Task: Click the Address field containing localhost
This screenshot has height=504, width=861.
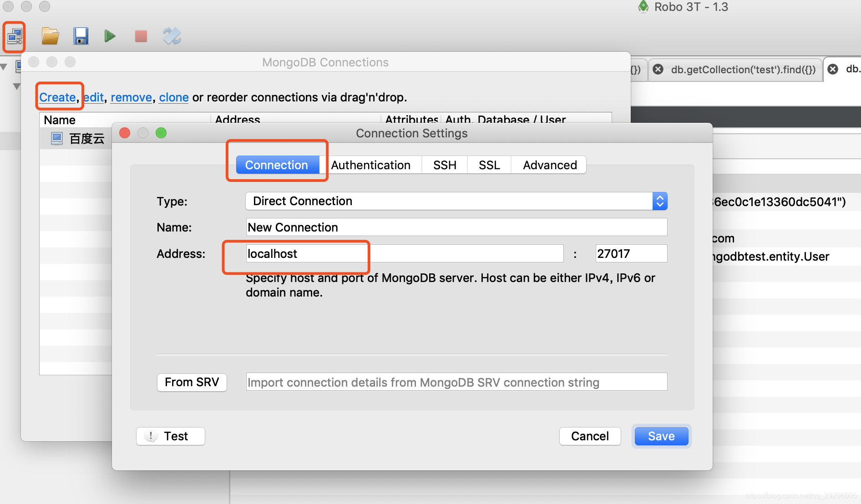Action: (x=405, y=253)
